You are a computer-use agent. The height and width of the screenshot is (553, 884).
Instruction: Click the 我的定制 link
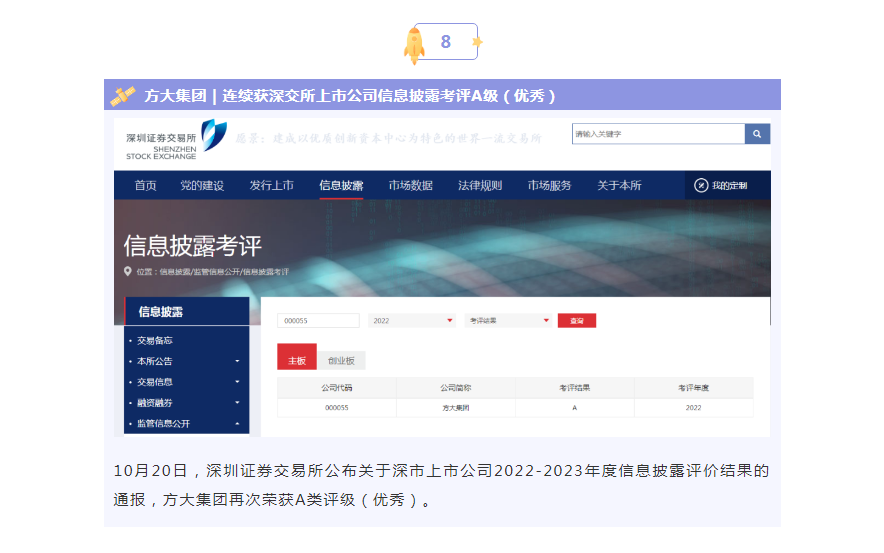tap(730, 185)
